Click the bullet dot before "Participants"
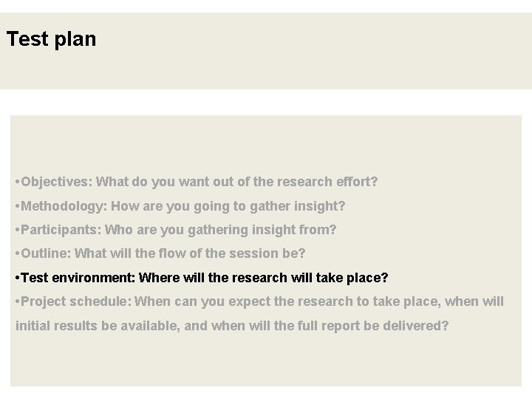The width and height of the screenshot is (532, 399). pyautogui.click(x=17, y=231)
